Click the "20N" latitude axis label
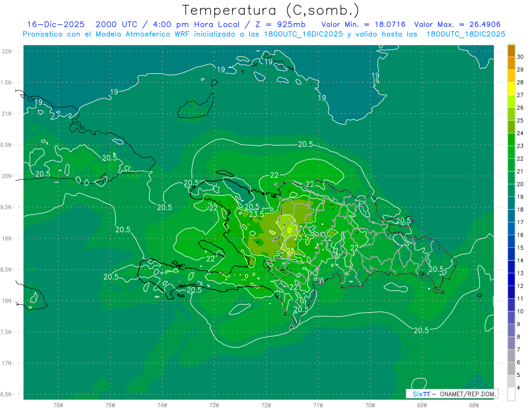532x411 pixels. point(7,176)
